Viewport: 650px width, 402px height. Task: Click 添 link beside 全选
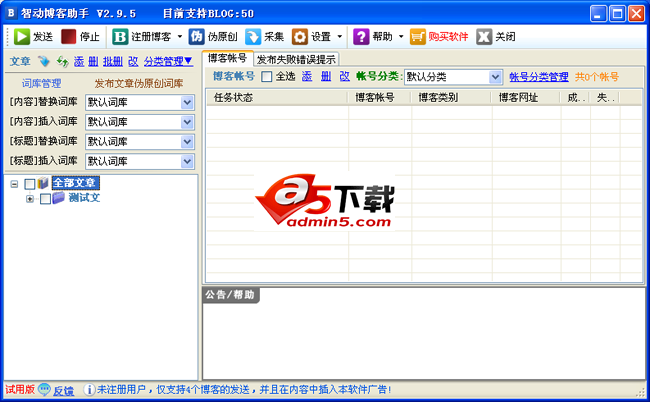307,76
